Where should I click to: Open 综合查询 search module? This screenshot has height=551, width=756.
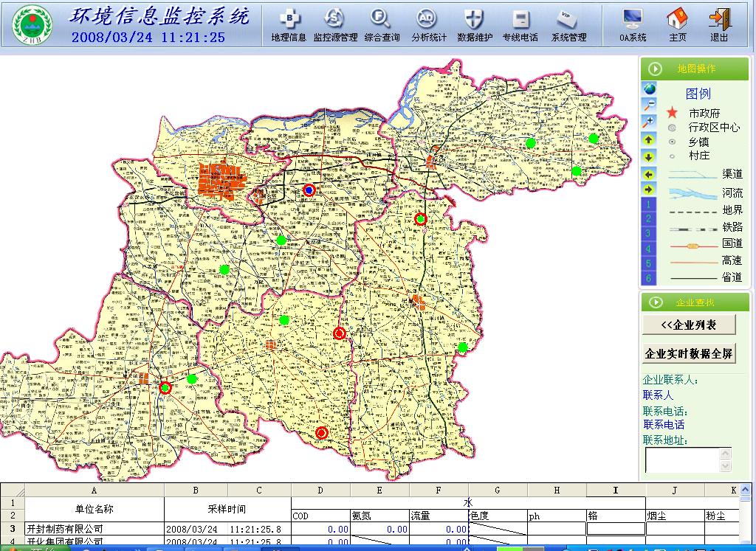(382, 26)
